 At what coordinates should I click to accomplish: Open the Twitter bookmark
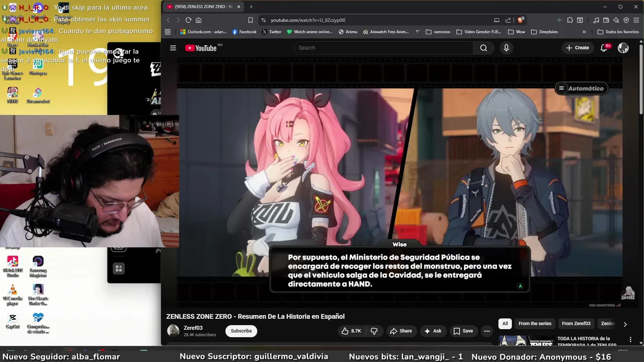tap(272, 32)
